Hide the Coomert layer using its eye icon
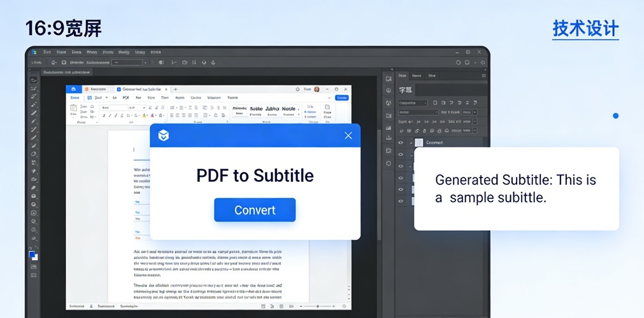Viewport: 644px width, 318px height. tap(401, 142)
